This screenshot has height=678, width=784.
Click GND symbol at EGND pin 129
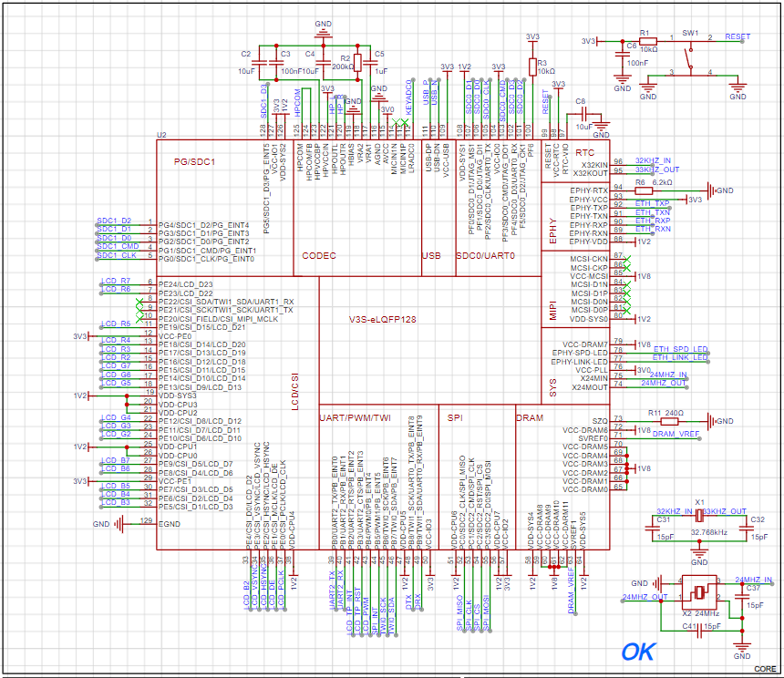point(119,524)
